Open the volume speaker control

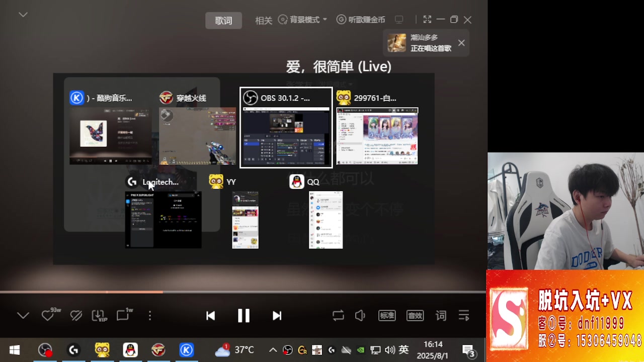pyautogui.click(x=360, y=316)
